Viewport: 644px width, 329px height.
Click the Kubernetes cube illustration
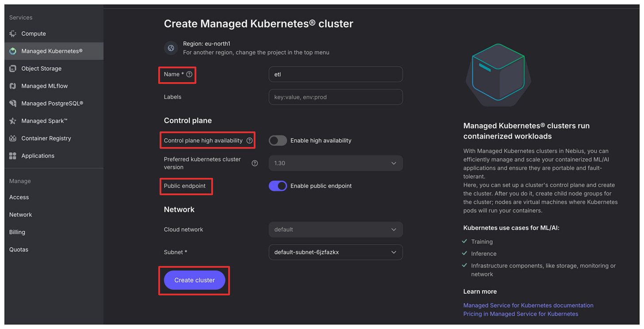click(x=498, y=75)
